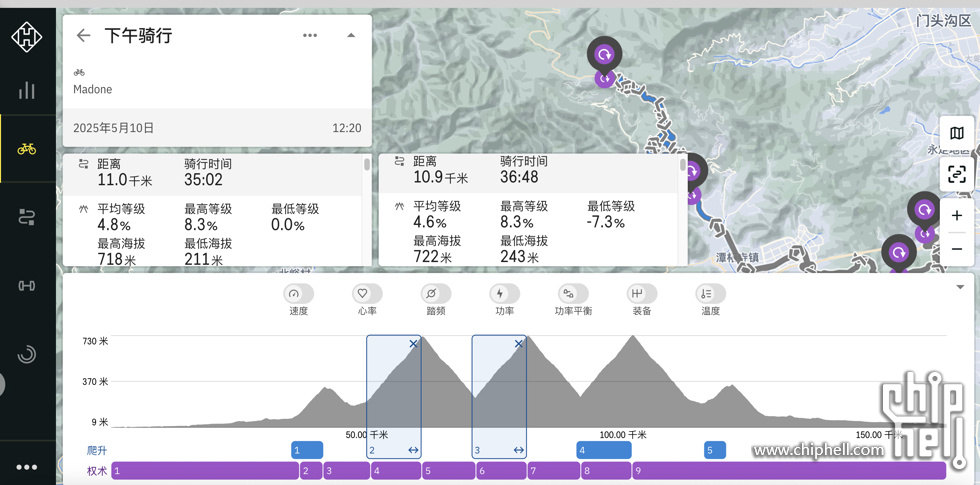Recenter map with the focus icon

[956, 175]
